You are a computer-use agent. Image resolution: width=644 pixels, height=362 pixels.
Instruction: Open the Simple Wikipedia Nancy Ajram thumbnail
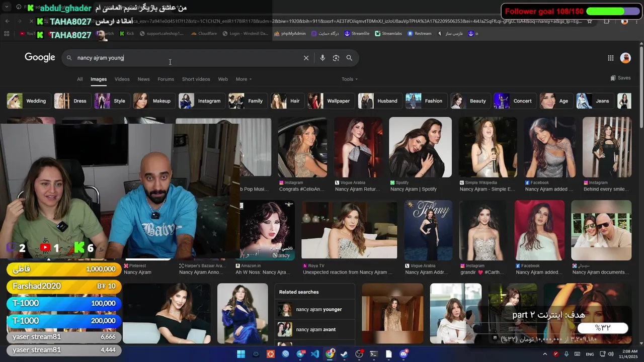pos(488,147)
